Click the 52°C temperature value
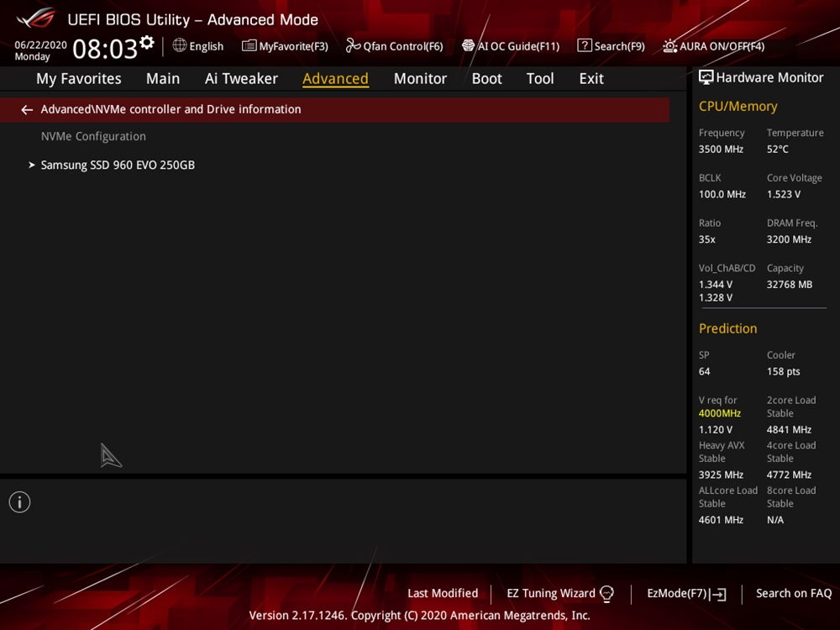840x630 pixels. [777, 150]
